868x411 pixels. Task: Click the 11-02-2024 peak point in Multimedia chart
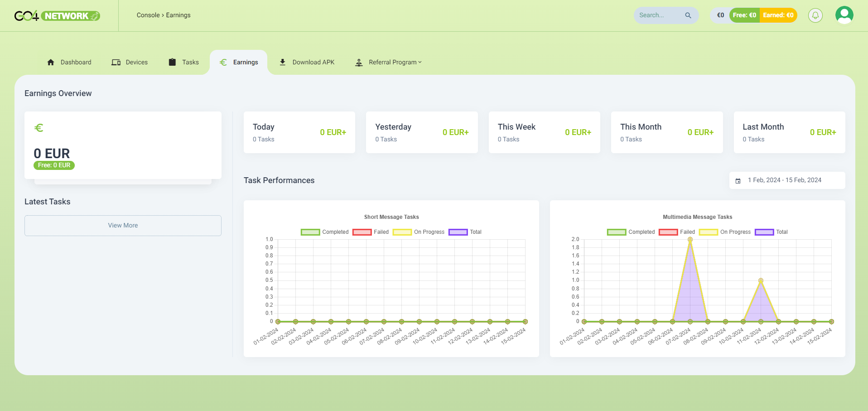[761, 280]
